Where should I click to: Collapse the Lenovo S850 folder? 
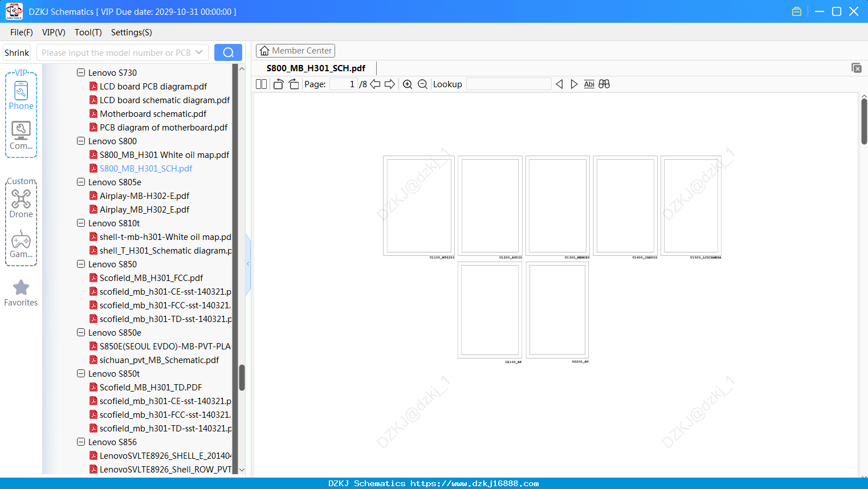pos(81,264)
